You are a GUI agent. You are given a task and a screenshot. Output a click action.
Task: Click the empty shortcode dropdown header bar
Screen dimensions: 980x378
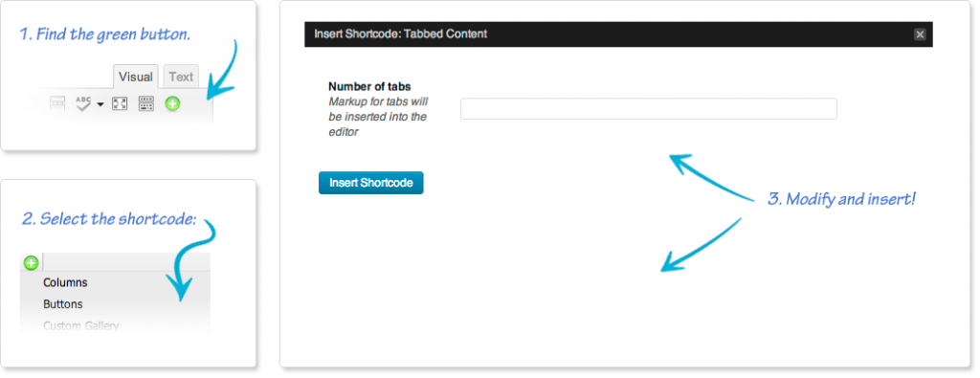[126, 262]
